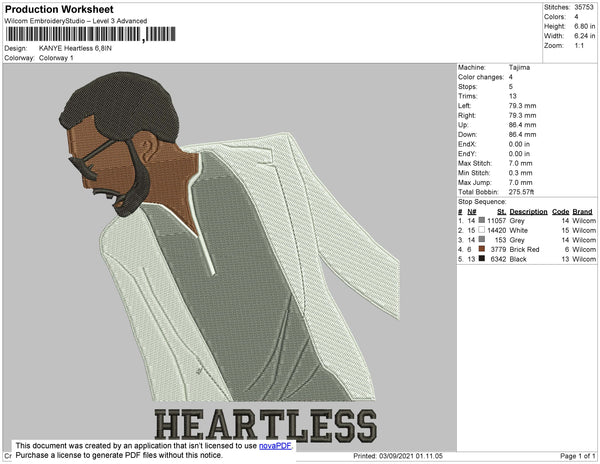Click the 'Production Worksheet' title
Screen dimensions: 600x464
(x=59, y=10)
